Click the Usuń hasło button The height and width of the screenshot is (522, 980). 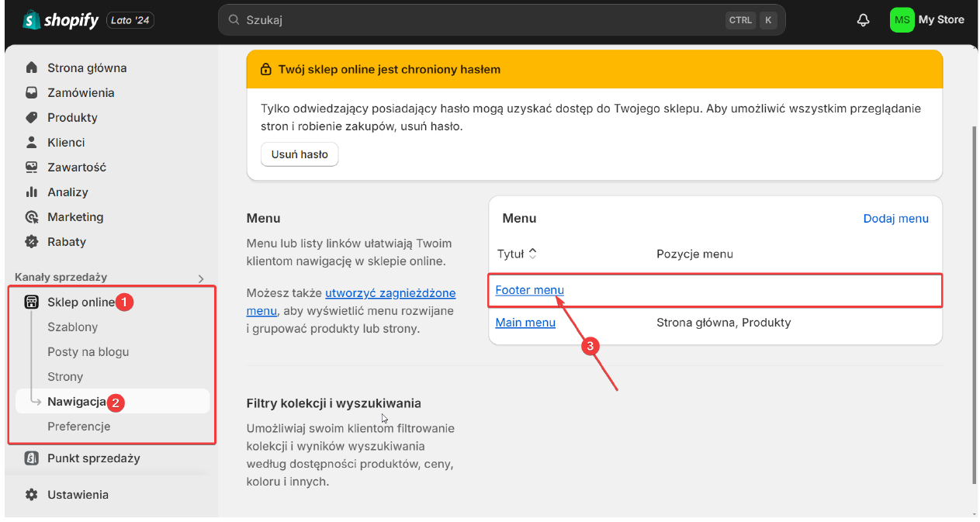tap(300, 154)
